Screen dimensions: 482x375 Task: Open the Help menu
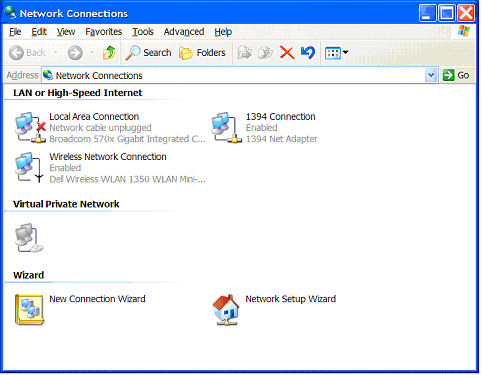pyautogui.click(x=223, y=32)
